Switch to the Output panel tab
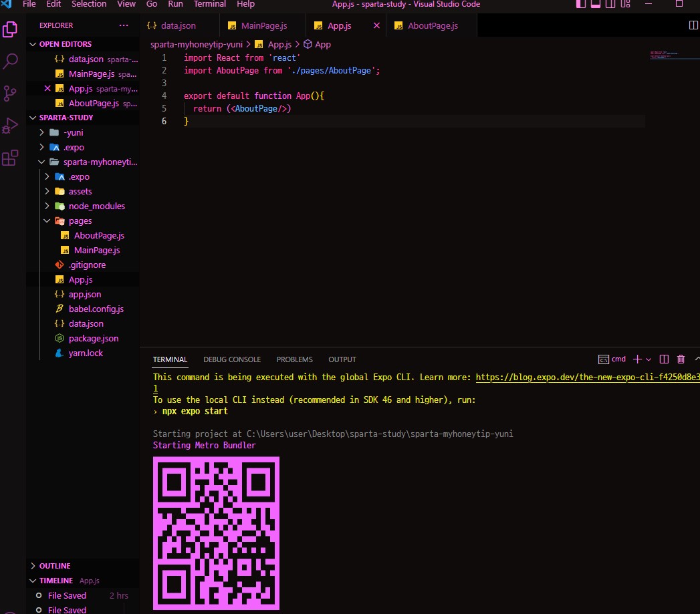700x614 pixels. pyautogui.click(x=342, y=359)
